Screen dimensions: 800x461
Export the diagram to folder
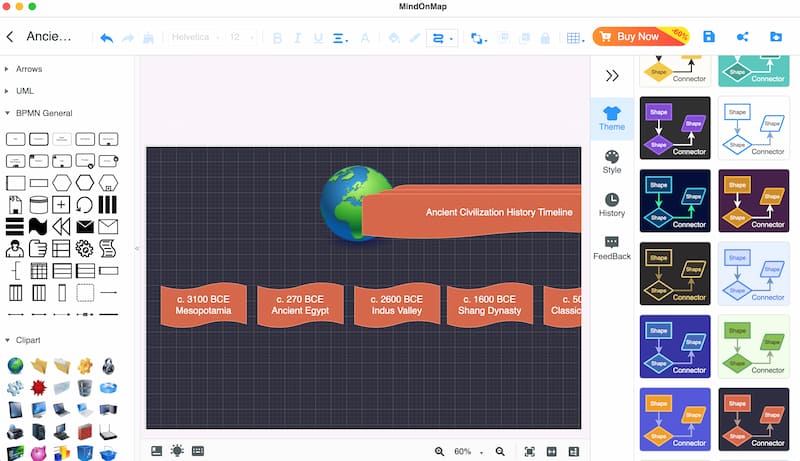pyautogui.click(x=776, y=37)
